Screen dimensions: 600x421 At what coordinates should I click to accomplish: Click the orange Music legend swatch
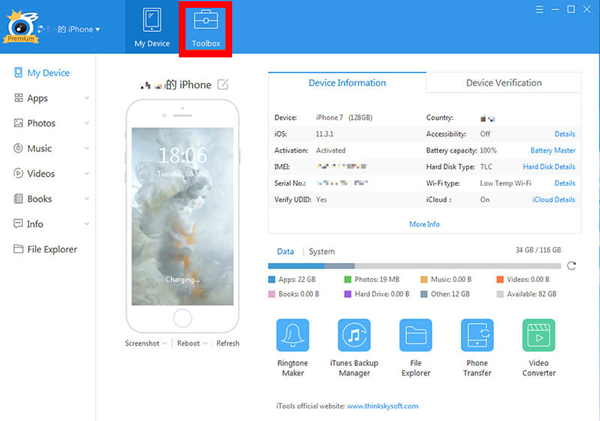pyautogui.click(x=424, y=279)
